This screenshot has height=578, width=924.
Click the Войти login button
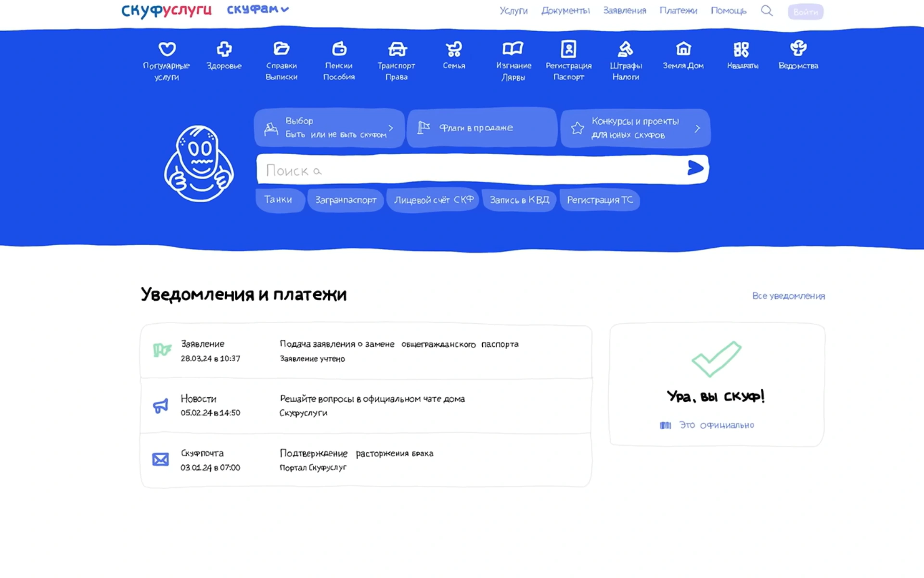click(805, 12)
